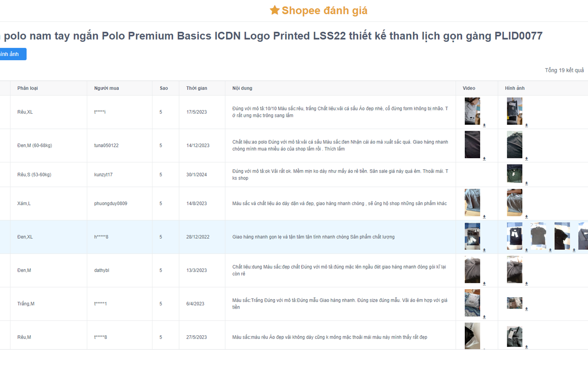The width and height of the screenshot is (588, 368).
Task: Click the date 14/12/2023
Action: point(198,145)
